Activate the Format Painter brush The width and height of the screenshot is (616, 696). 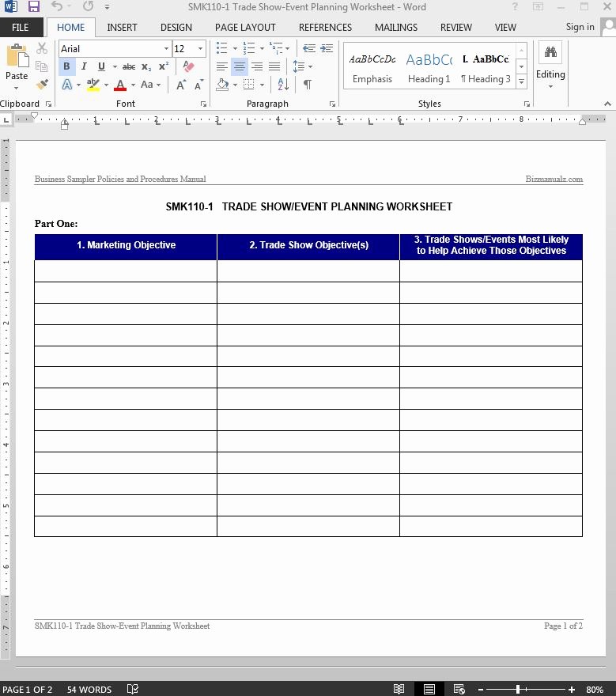(x=42, y=84)
